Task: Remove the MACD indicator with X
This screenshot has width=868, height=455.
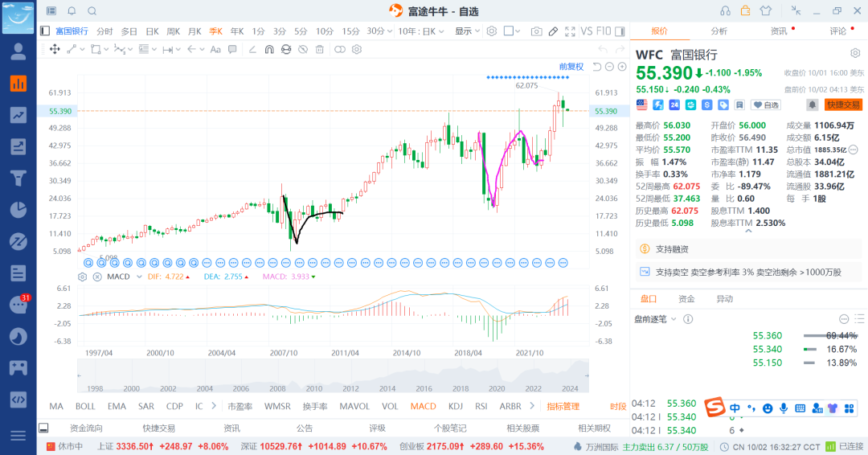Action: [97, 277]
